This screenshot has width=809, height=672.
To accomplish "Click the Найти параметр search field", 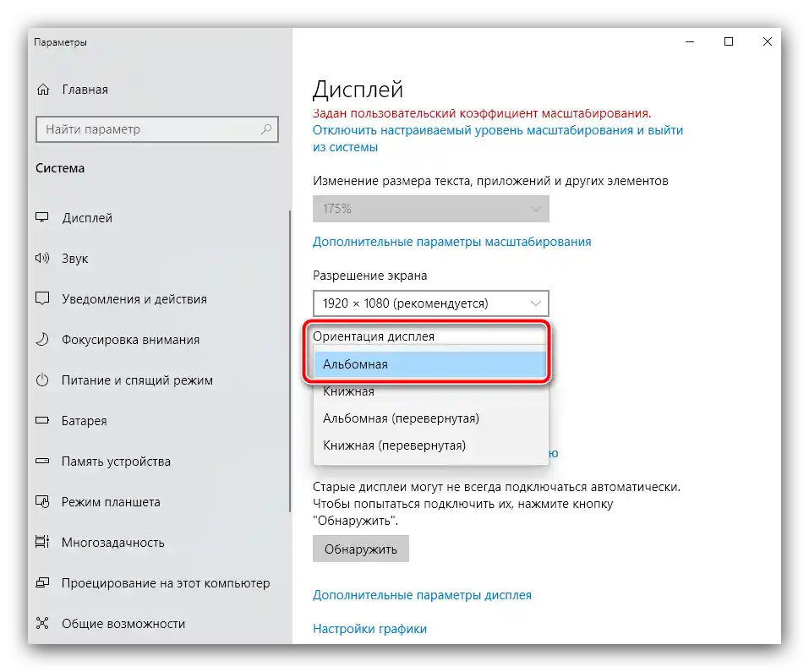I will pyautogui.click(x=148, y=129).
